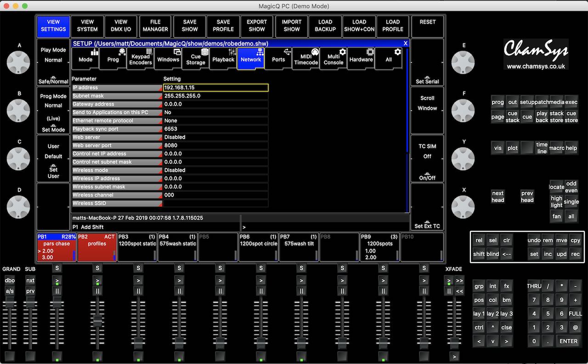Screen dimensions: 588x364
Task: Click encoder wheel E
Action: (463, 62)
